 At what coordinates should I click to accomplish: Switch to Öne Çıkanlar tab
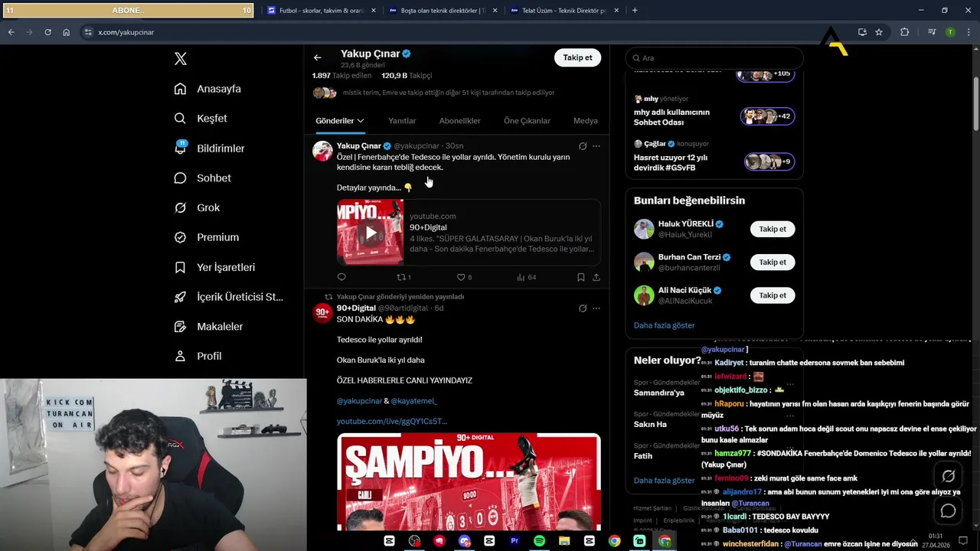(527, 121)
